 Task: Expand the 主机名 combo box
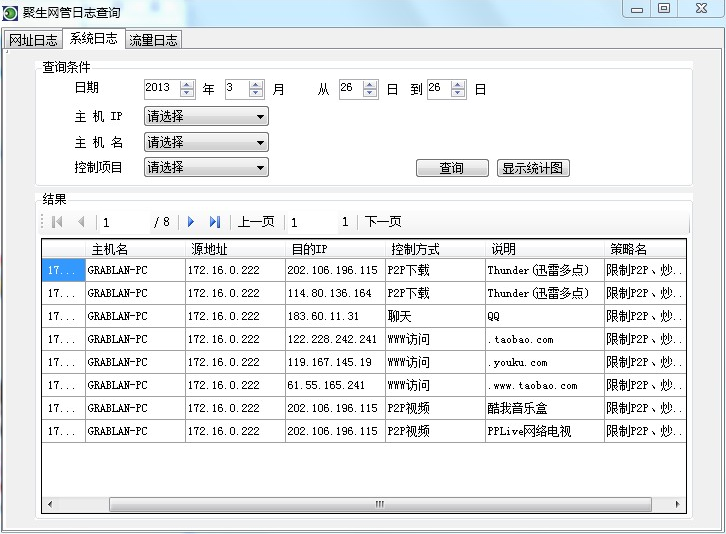[207, 142]
